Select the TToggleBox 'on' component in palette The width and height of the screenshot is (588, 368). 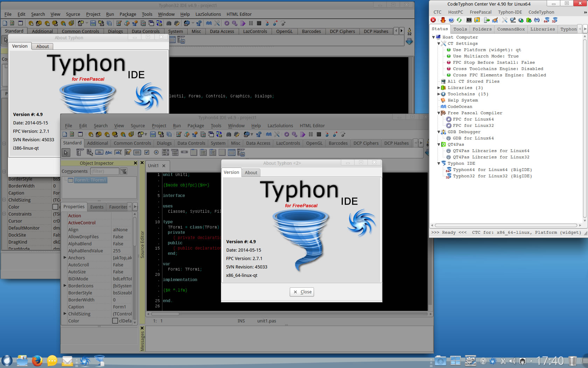[137, 152]
